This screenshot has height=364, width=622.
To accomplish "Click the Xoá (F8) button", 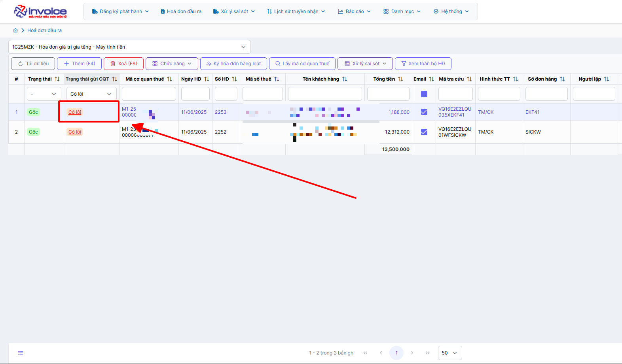I will [x=123, y=64].
